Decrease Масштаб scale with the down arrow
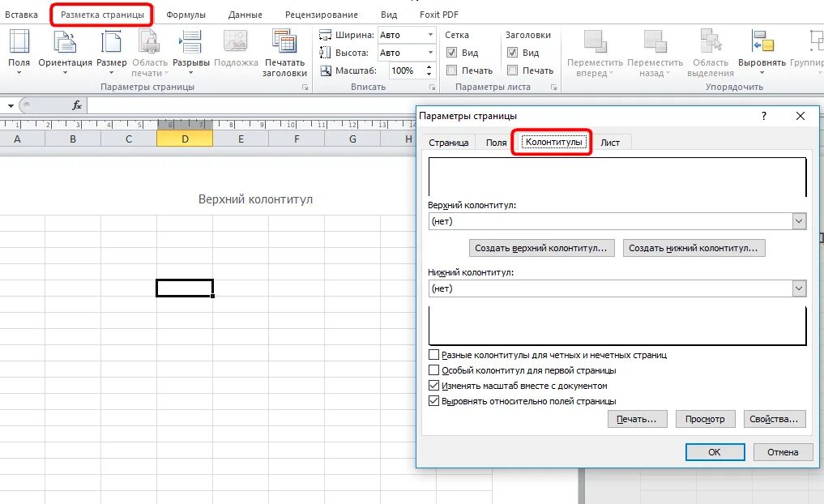 [429, 74]
